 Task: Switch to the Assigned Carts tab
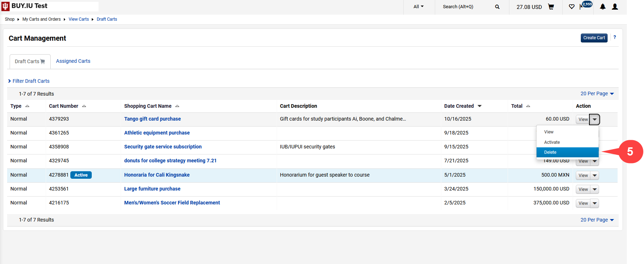[x=73, y=61]
